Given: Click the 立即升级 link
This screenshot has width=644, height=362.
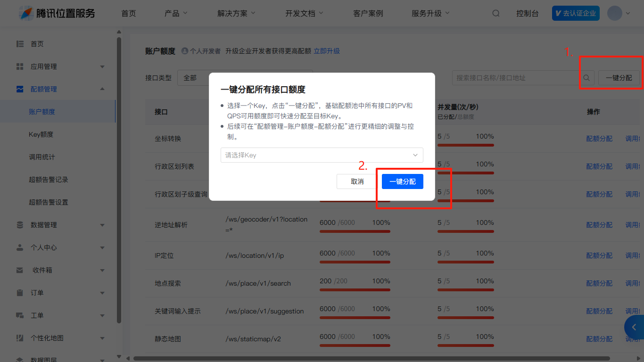Looking at the screenshot, I should click(327, 51).
